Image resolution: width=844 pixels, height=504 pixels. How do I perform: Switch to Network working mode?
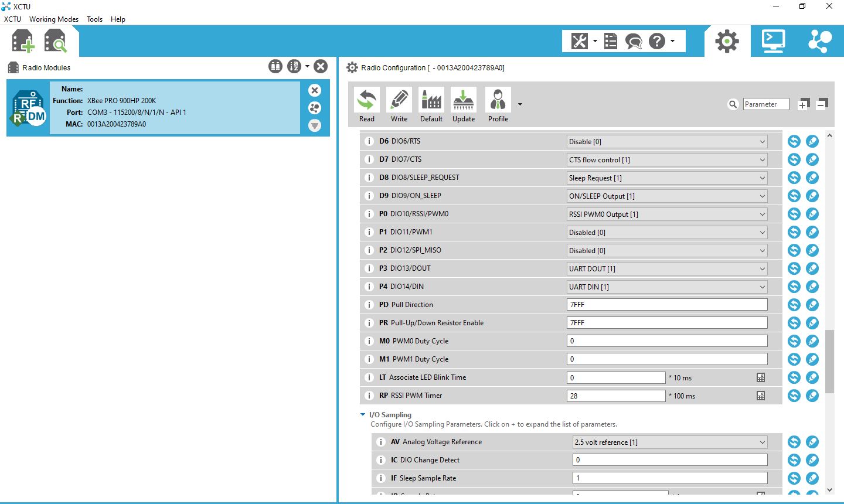click(819, 41)
